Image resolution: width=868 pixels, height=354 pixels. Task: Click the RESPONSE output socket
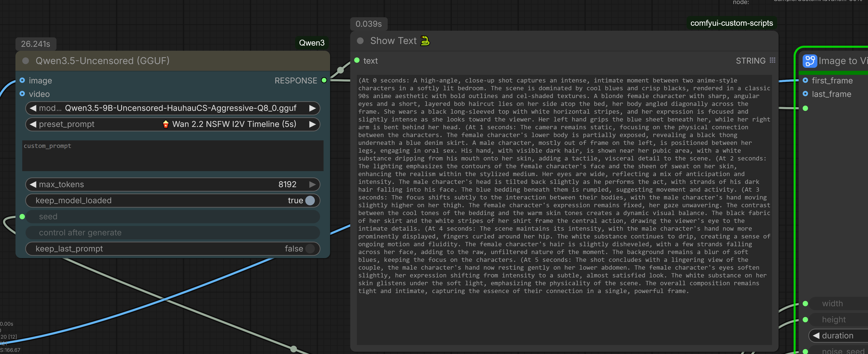324,80
